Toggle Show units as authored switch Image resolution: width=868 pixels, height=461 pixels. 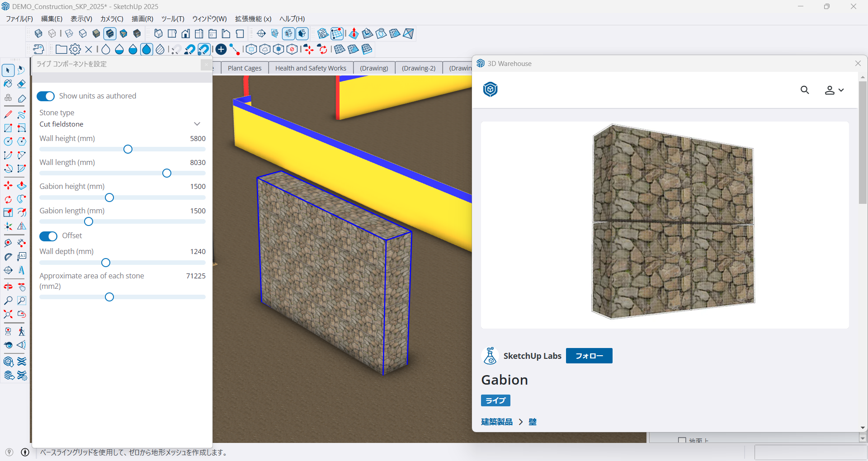tap(46, 96)
